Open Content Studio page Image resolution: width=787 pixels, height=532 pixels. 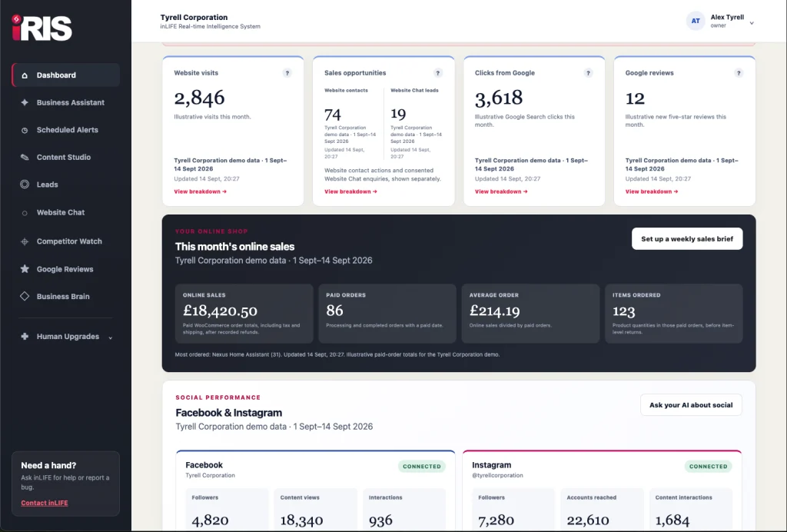click(66, 157)
